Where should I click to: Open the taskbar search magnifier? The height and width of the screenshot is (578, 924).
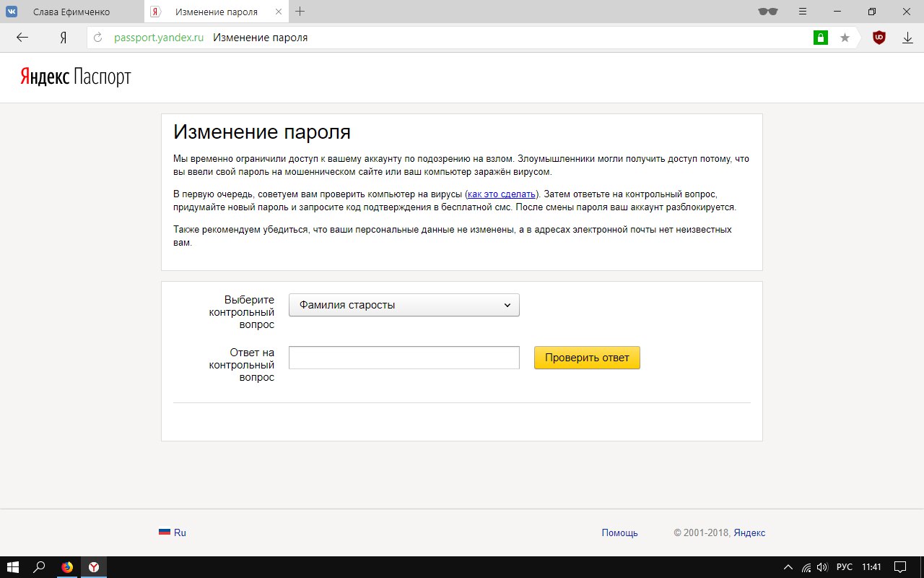coord(40,567)
